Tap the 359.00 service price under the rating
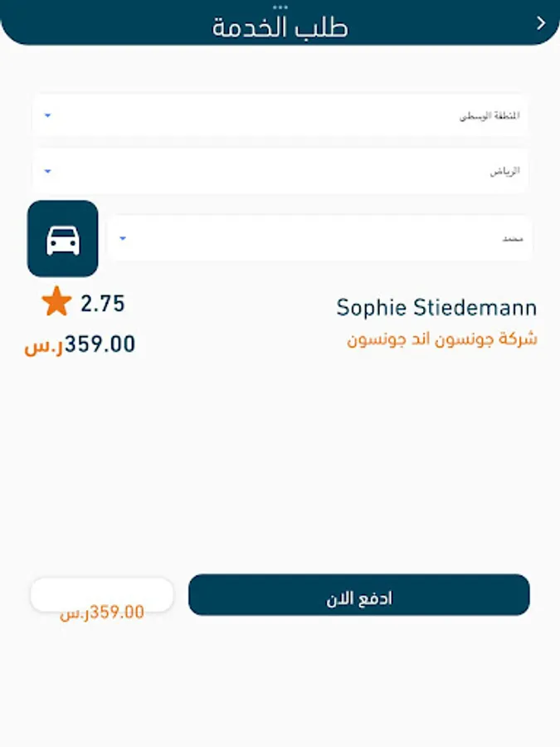Screen dimensions: 560x747 pos(100,344)
